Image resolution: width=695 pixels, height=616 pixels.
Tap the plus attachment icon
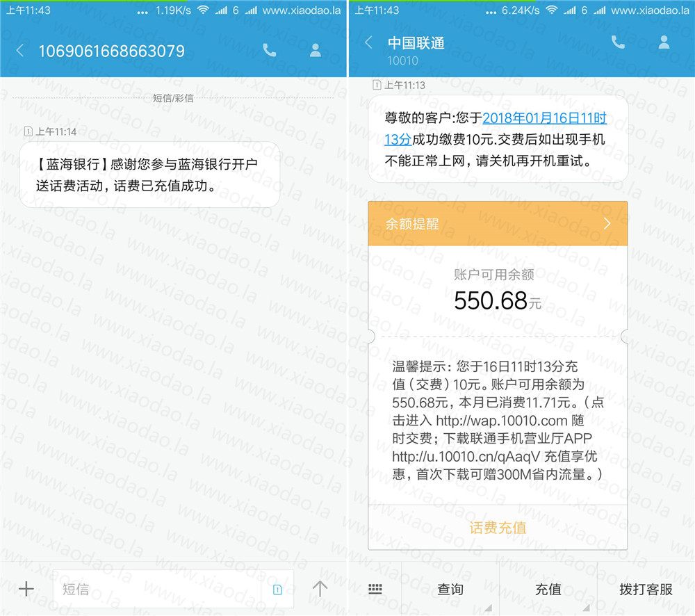pyautogui.click(x=26, y=588)
